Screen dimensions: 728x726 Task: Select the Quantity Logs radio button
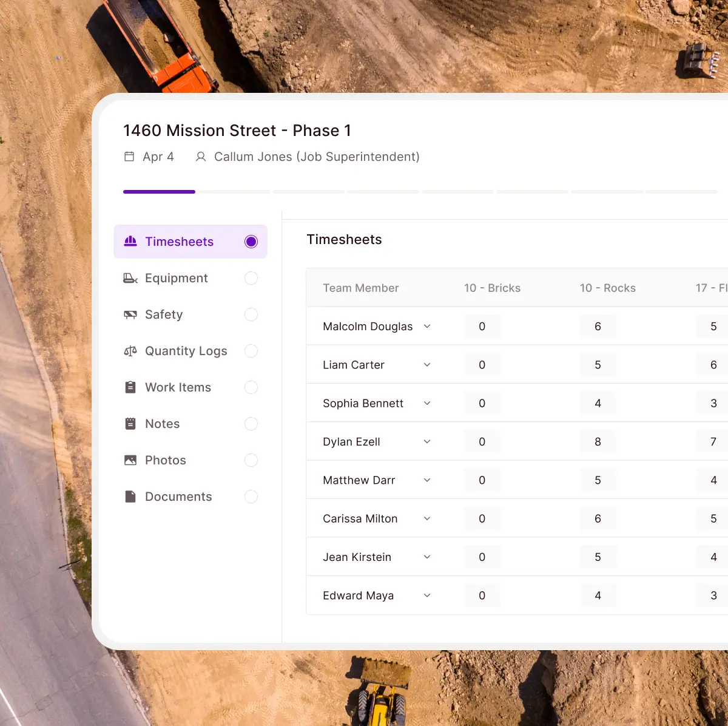click(x=251, y=351)
